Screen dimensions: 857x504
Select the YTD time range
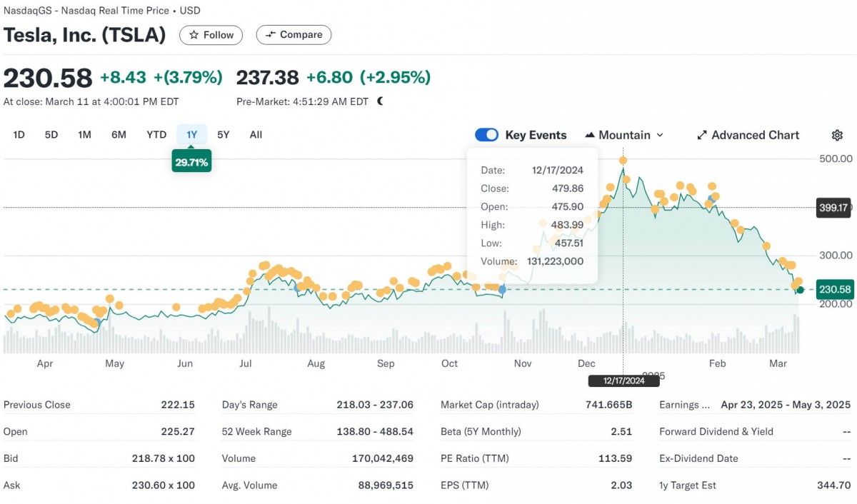(x=156, y=134)
